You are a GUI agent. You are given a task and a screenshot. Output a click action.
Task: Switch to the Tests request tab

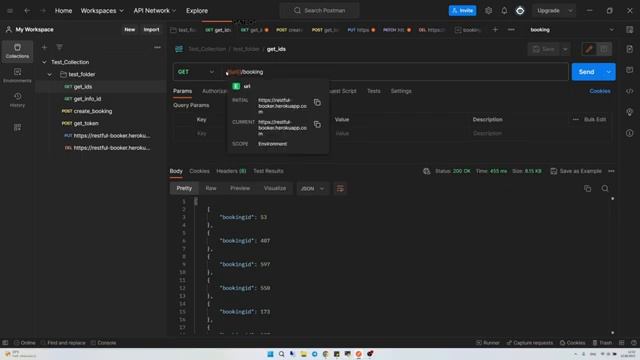373,91
